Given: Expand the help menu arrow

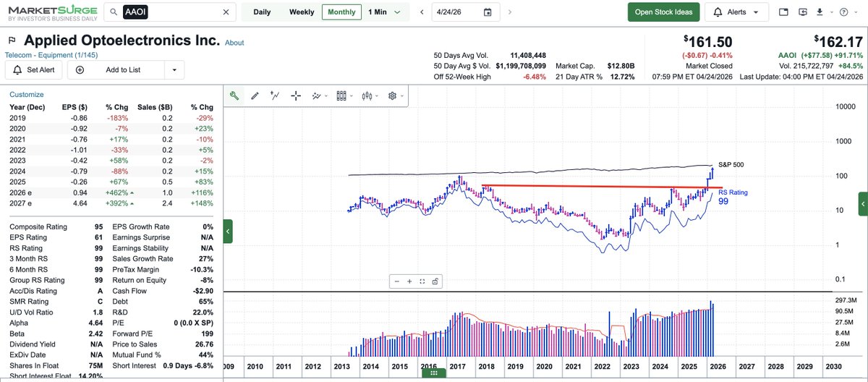Looking at the screenshot, I should [x=855, y=12].
